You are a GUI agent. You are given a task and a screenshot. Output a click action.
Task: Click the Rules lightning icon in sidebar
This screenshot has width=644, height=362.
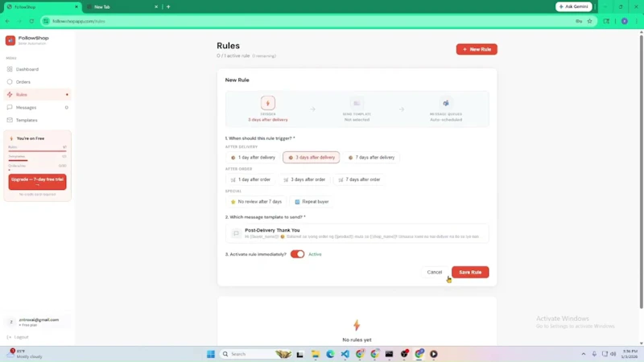10,95
